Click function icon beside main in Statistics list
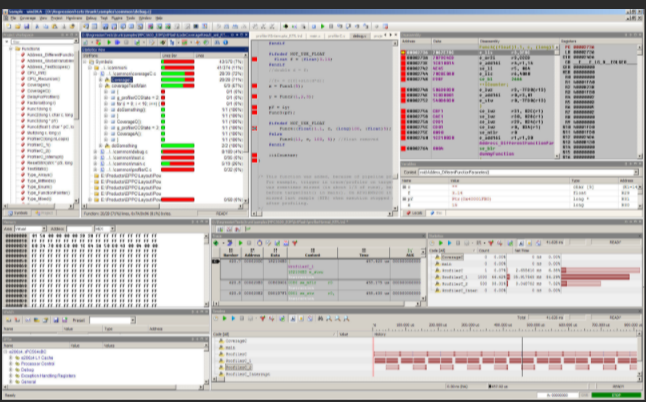Viewport: 646px width, 402px height. pyautogui.click(x=437, y=264)
